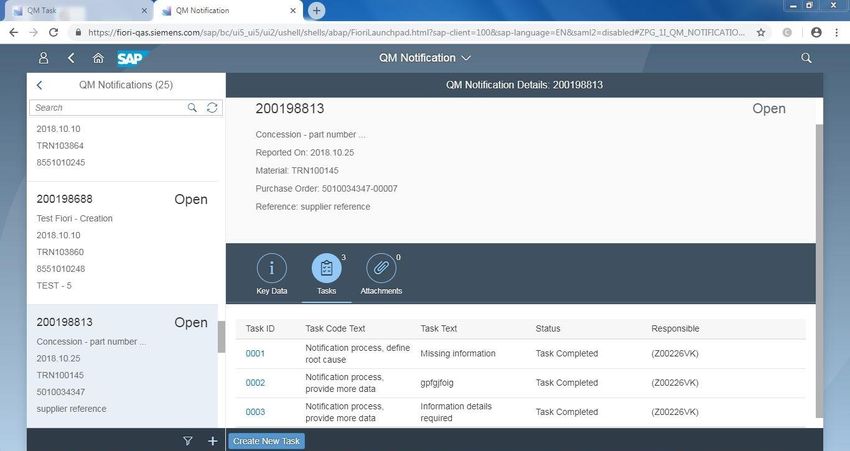The image size is (850, 451).
Task: Open the Attachments tab
Action: 381,274
